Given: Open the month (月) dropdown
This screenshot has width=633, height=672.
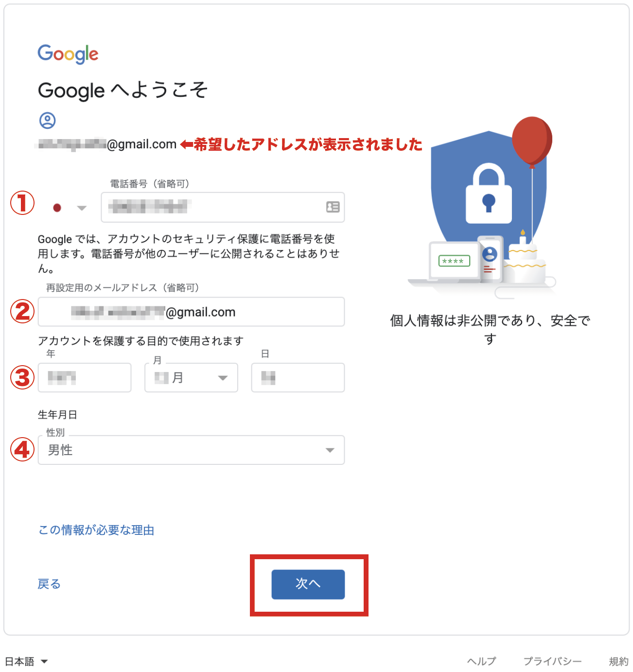Looking at the screenshot, I should (191, 377).
